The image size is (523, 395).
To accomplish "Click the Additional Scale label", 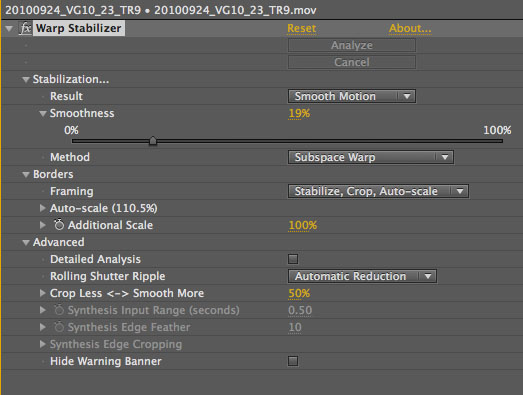I will [x=110, y=225].
